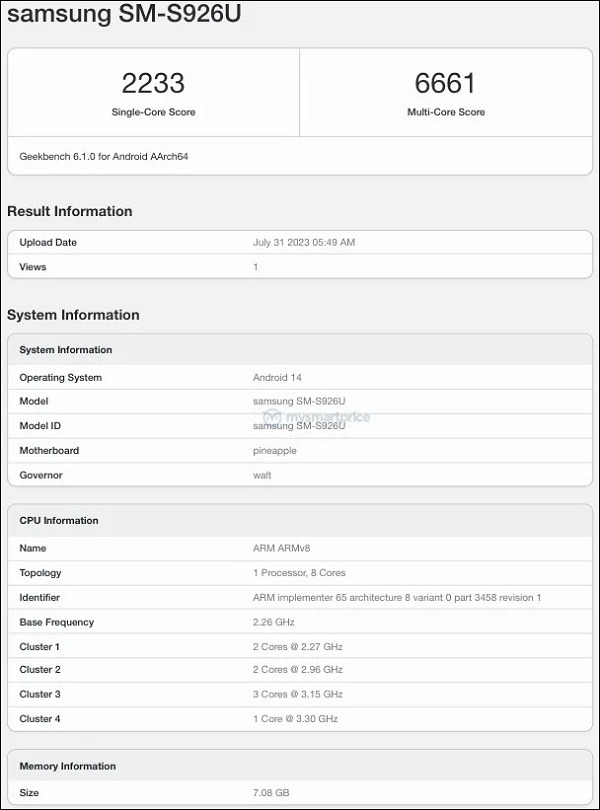This screenshot has width=600, height=810.
Task: Select upload date 'July 31 2023 05:49 AM'
Action: pyautogui.click(x=304, y=242)
